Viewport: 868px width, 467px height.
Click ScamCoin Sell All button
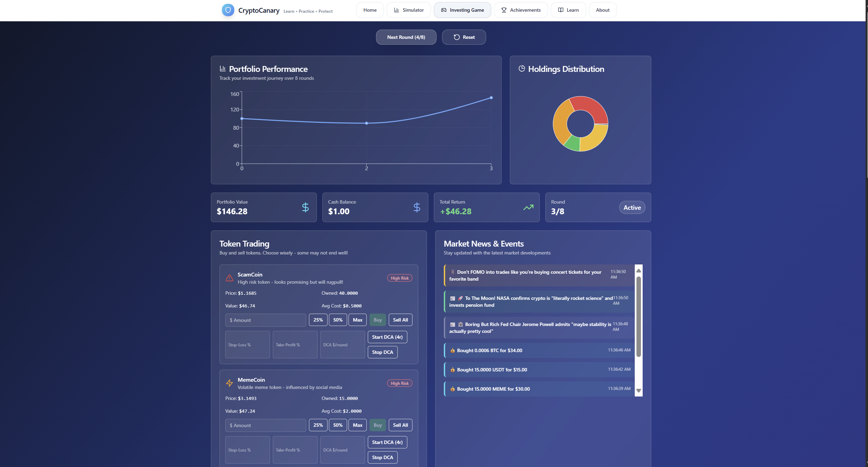[x=400, y=320]
